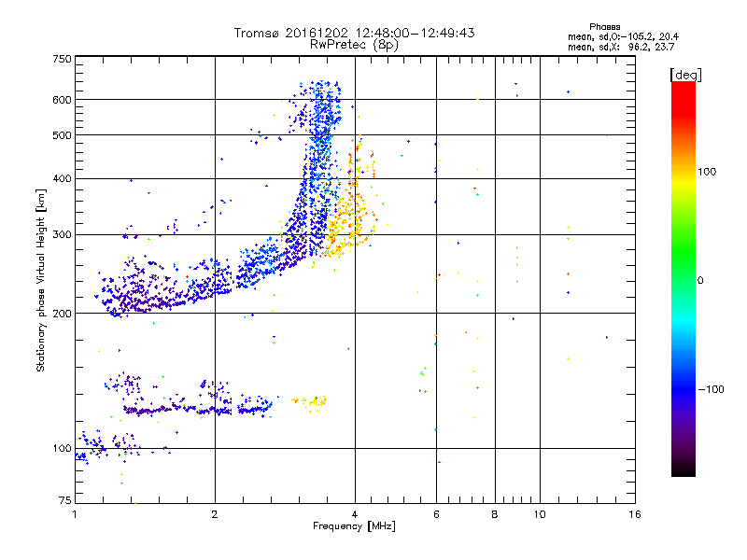Viewport: 747px width, 560px height.
Task: Click the x-axis frequency tick label '16'
Action: pyautogui.click(x=635, y=514)
